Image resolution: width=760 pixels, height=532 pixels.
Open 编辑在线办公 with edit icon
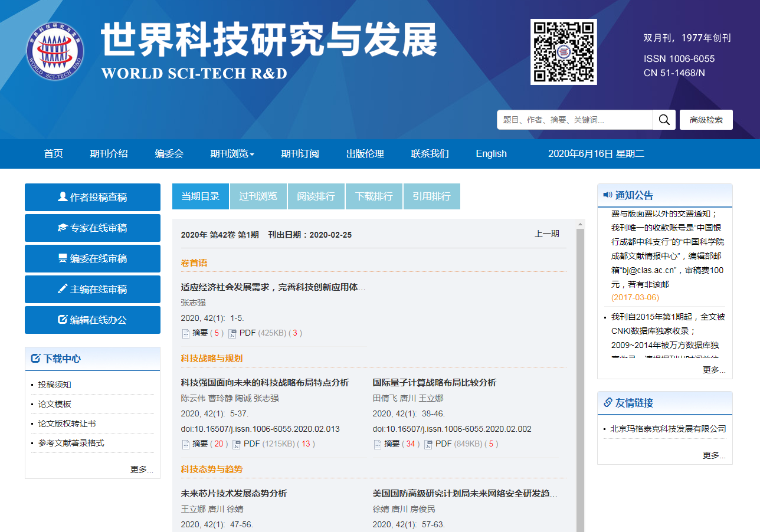pyautogui.click(x=93, y=320)
